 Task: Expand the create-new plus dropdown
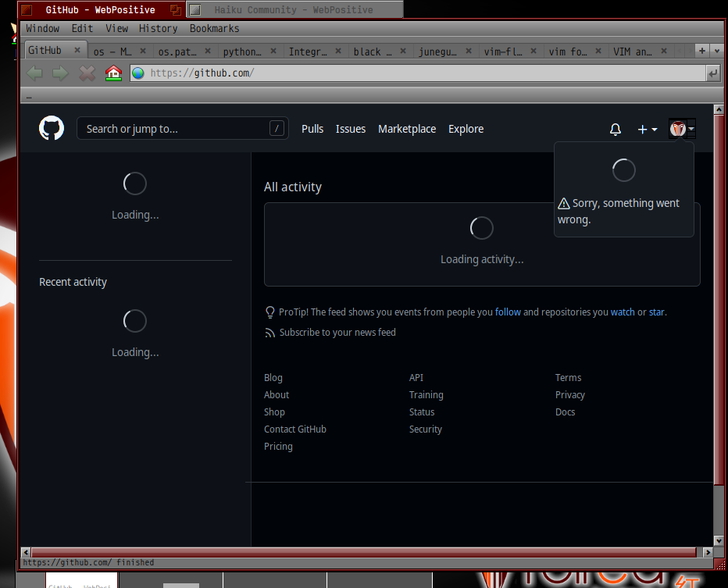[x=648, y=130]
